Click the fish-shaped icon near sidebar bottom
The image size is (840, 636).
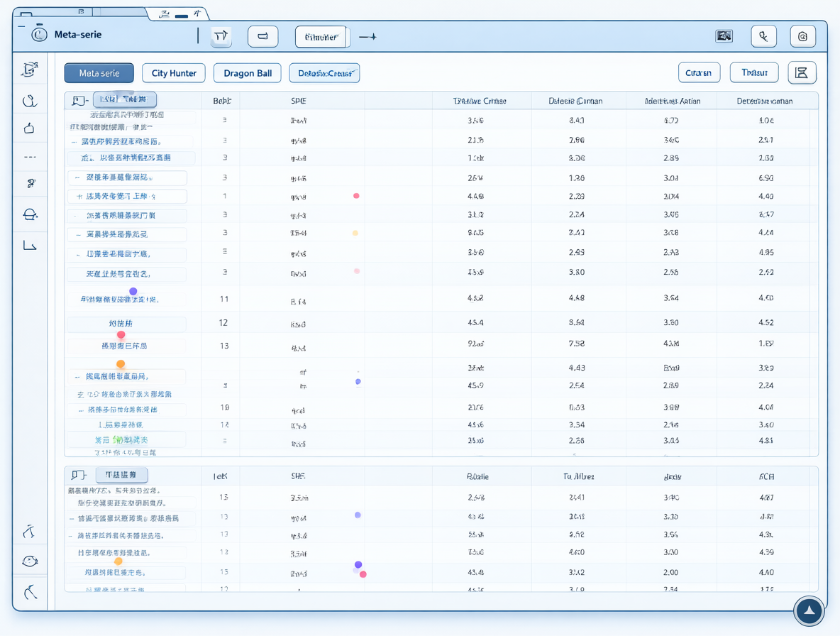30,561
